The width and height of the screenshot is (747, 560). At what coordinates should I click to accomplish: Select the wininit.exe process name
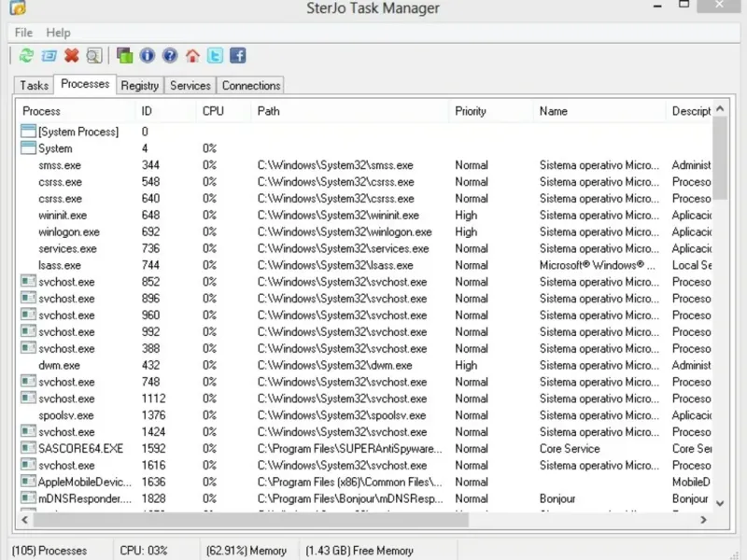pyautogui.click(x=63, y=216)
